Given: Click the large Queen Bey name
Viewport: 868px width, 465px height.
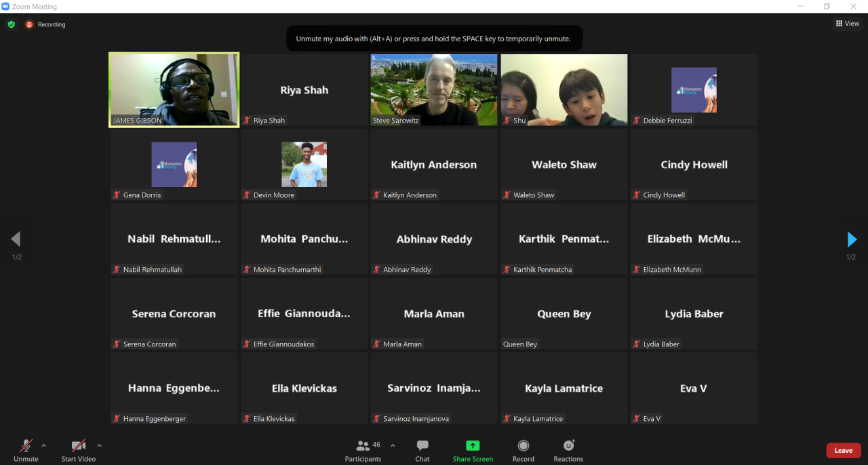Looking at the screenshot, I should click(564, 314).
